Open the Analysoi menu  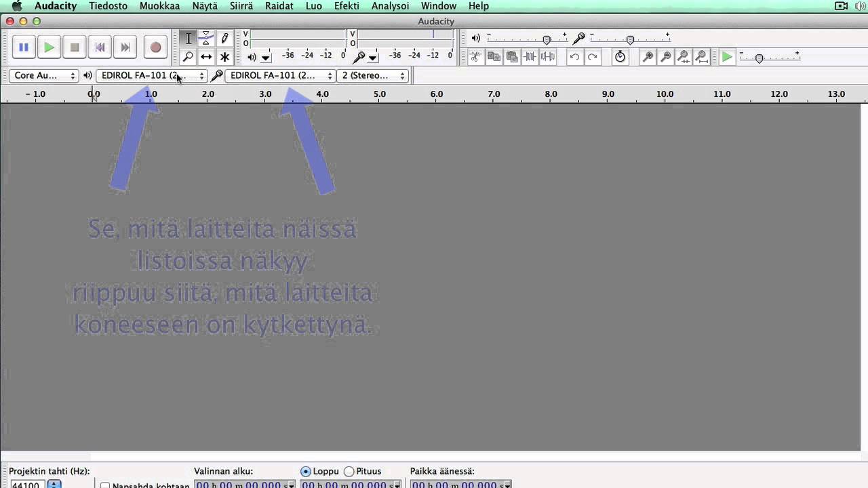click(390, 6)
